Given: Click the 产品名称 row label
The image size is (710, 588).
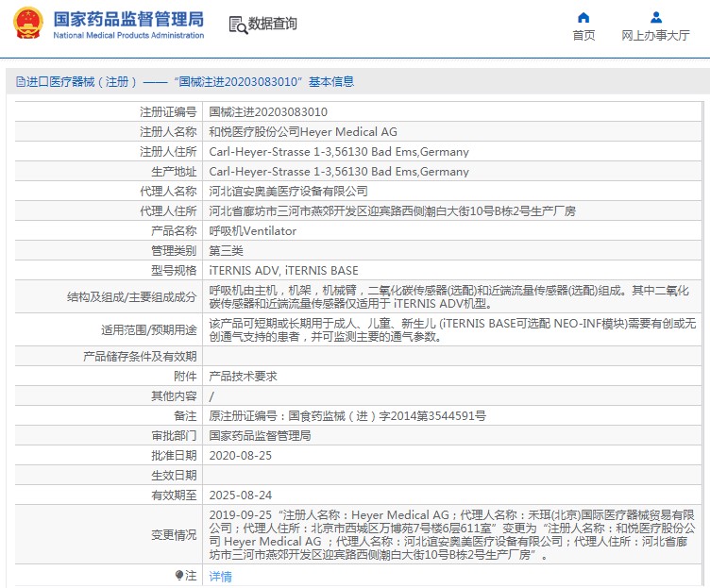Looking at the screenshot, I should [x=174, y=231].
